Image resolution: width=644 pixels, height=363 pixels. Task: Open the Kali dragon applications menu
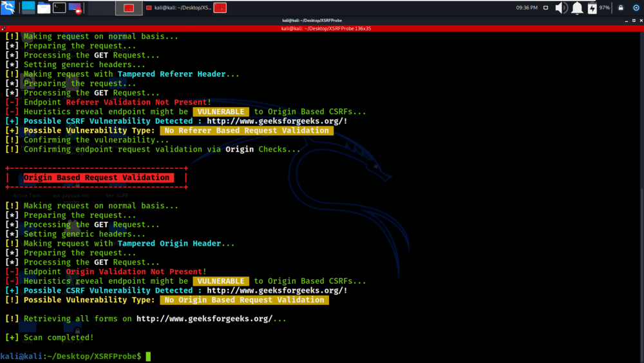[x=7, y=7]
